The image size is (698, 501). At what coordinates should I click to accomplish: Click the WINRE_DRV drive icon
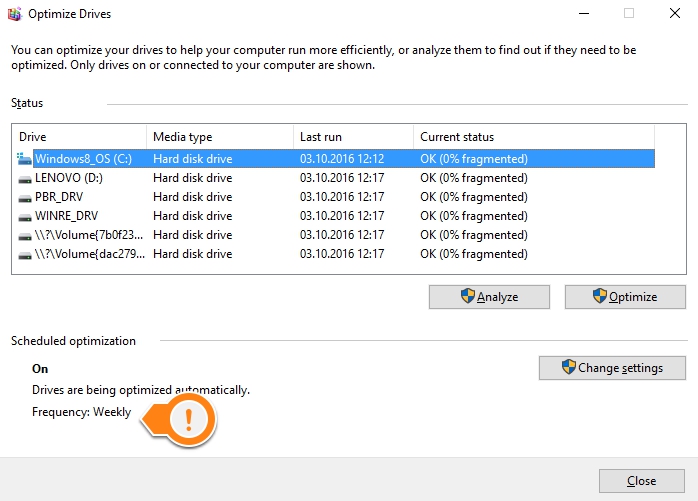26,216
